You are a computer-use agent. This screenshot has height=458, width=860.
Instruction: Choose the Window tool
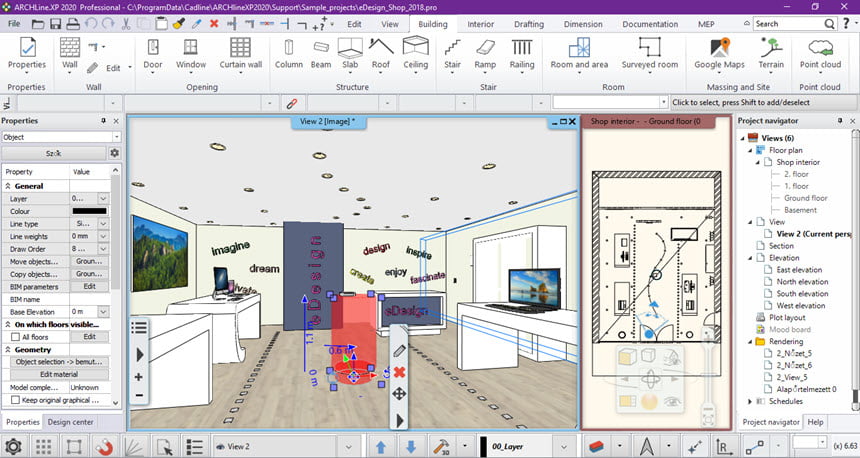(190, 54)
